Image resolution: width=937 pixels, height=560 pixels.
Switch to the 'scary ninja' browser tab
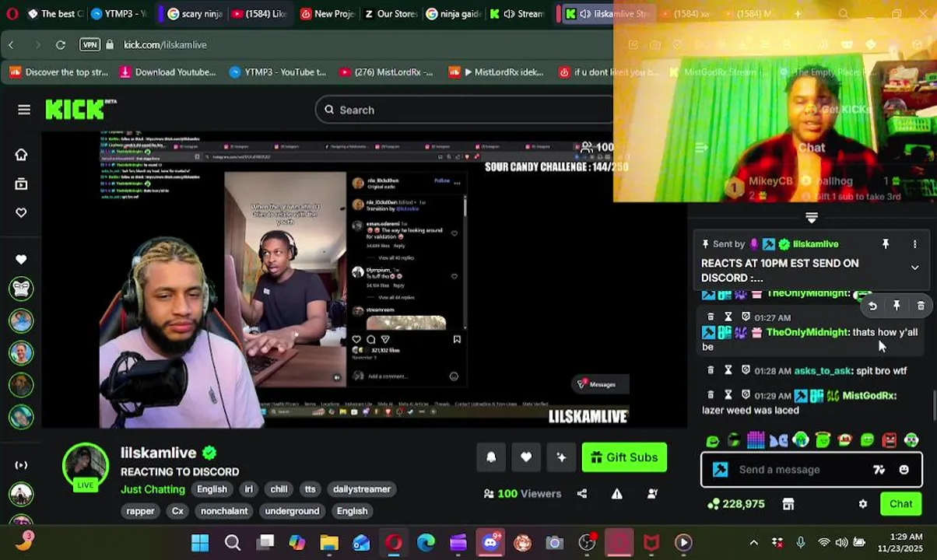pos(195,14)
